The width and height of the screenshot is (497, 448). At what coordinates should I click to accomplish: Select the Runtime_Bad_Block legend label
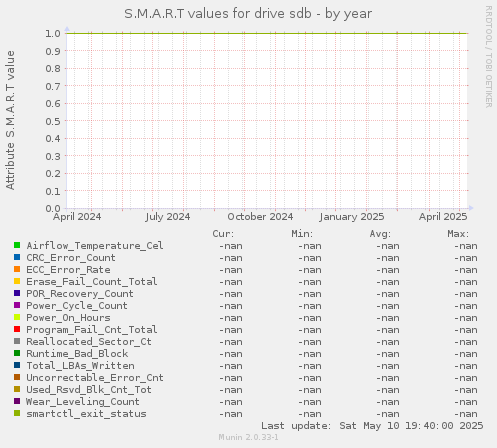(77, 354)
